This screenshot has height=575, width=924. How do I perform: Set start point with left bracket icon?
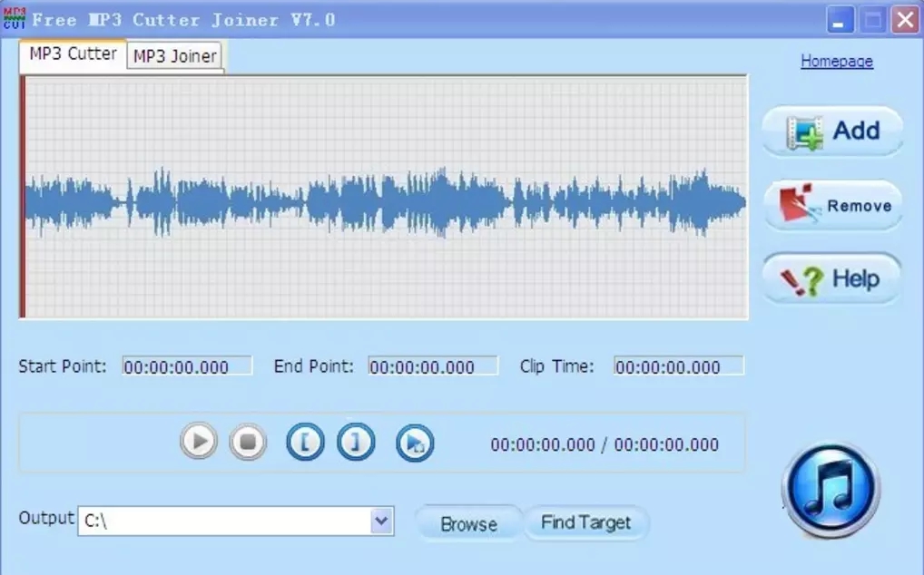pos(305,442)
